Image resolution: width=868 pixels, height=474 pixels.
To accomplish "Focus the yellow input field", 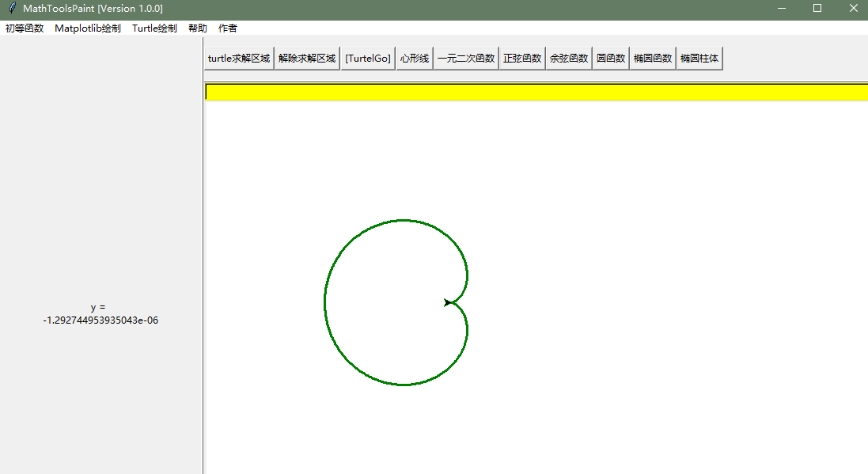I will (536, 92).
